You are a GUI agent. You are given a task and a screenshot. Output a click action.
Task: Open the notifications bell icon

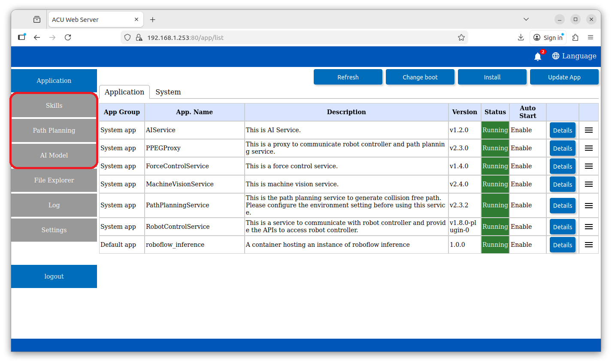pyautogui.click(x=538, y=56)
